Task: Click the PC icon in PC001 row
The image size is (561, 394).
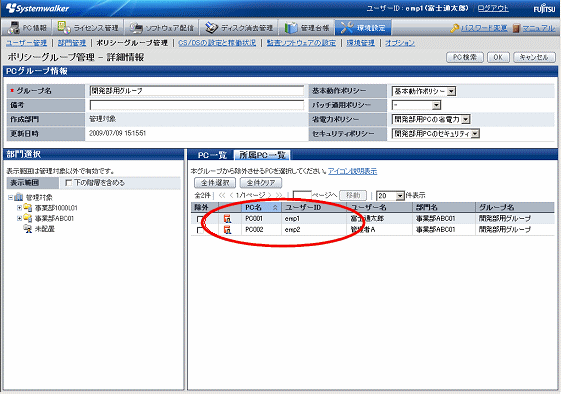Action: pos(227,219)
